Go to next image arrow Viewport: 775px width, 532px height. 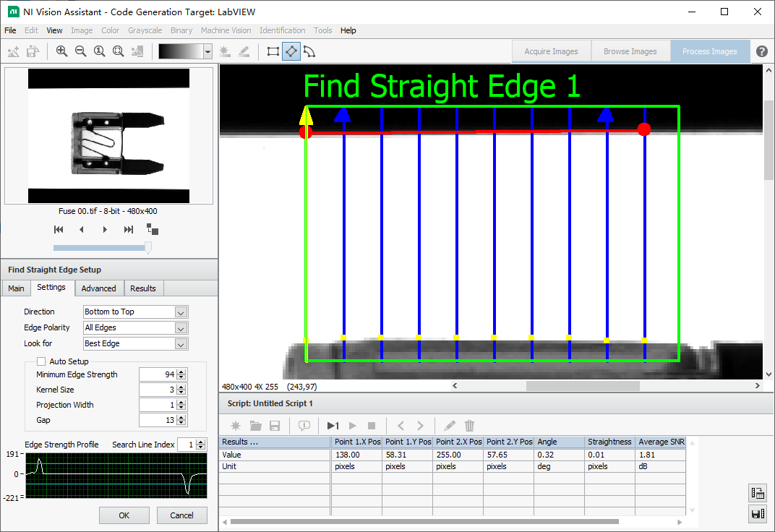tap(105, 229)
